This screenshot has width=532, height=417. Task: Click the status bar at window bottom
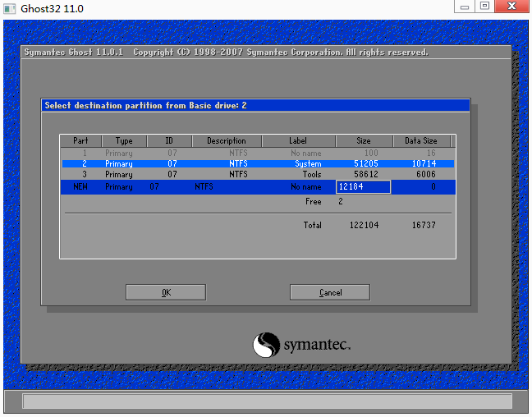[x=267, y=401]
